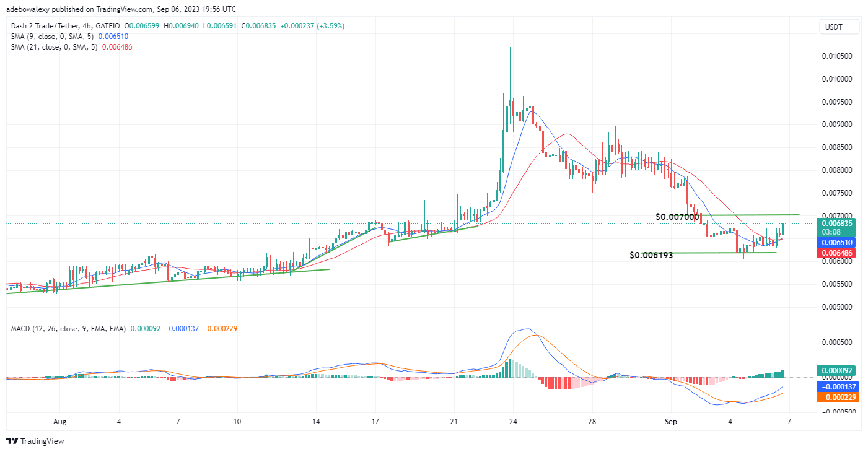Click the red SMA value label 0.006486
Image resolution: width=868 pixels, height=452 pixels.
tap(838, 253)
